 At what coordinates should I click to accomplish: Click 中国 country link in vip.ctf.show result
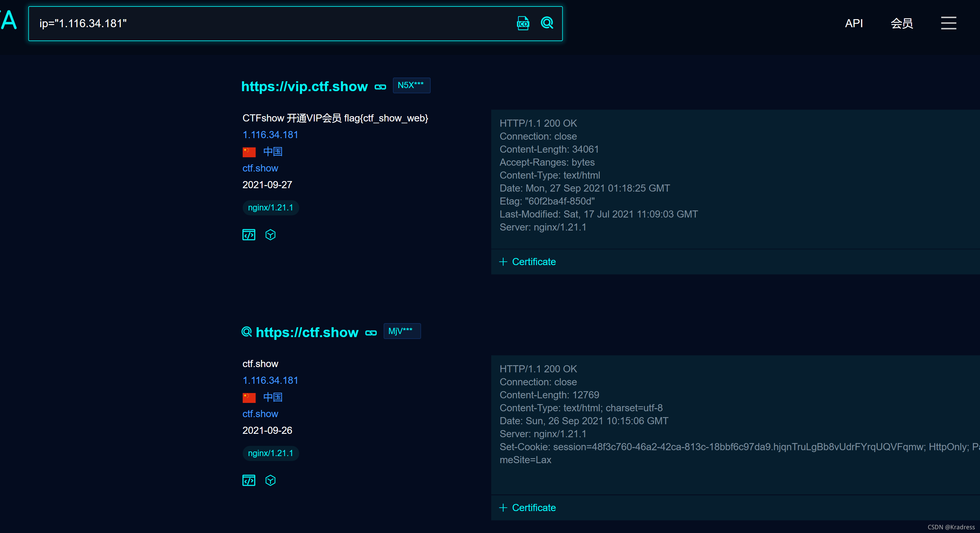click(x=273, y=152)
